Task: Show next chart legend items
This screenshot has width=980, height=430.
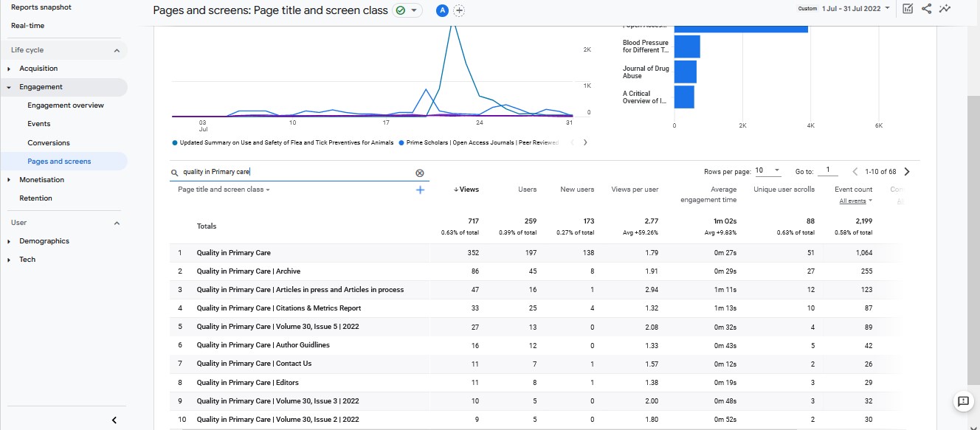Action: (585, 142)
